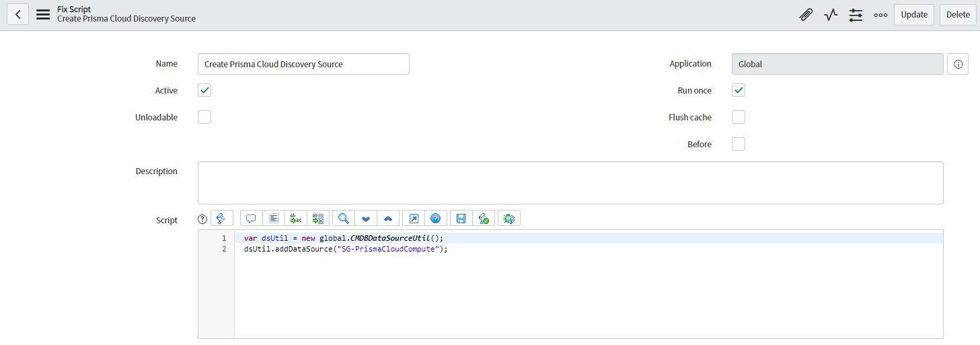Toggle the Unloadable checkbox
The height and width of the screenshot is (345, 980).
pos(204,117)
